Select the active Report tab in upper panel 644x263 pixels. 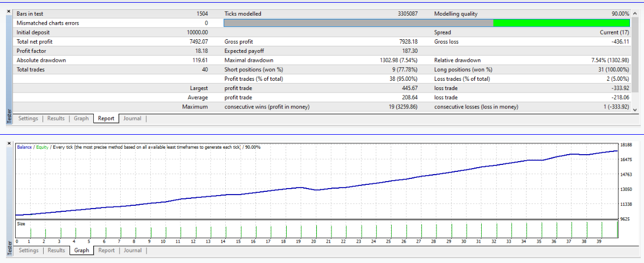pos(106,119)
